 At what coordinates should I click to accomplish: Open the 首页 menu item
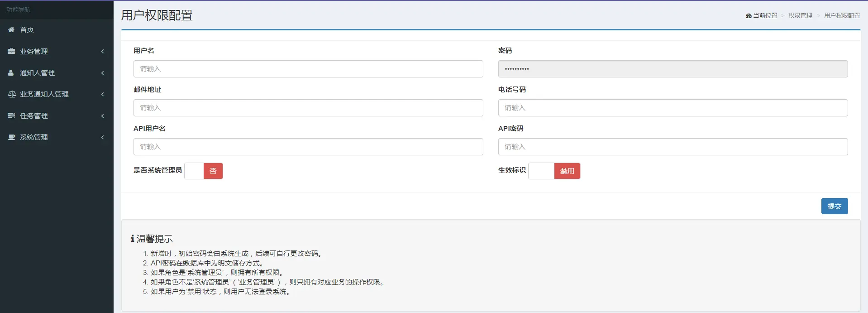click(57, 29)
